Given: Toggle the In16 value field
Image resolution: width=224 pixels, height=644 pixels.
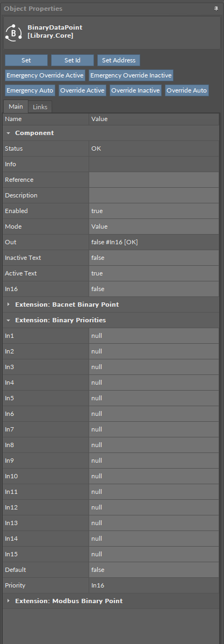Looking at the screenshot, I should (x=154, y=289).
